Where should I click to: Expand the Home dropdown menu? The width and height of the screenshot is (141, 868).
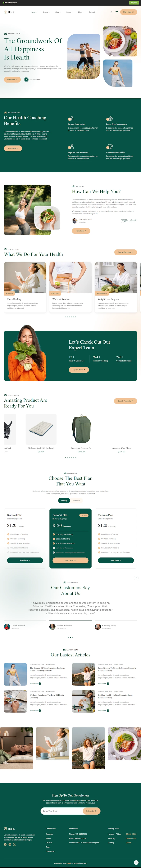[x=34, y=12]
